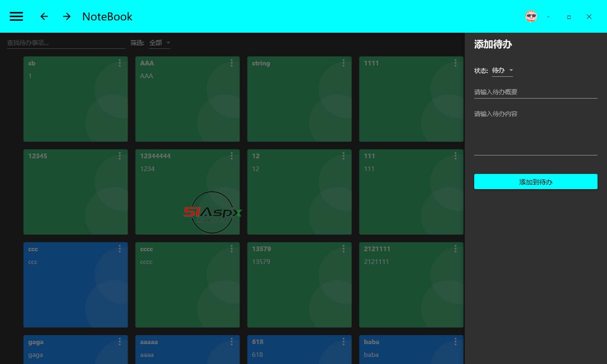This screenshot has height=364, width=607.
Task: Focus the 请输入待办概要 title field
Action: pos(536,92)
